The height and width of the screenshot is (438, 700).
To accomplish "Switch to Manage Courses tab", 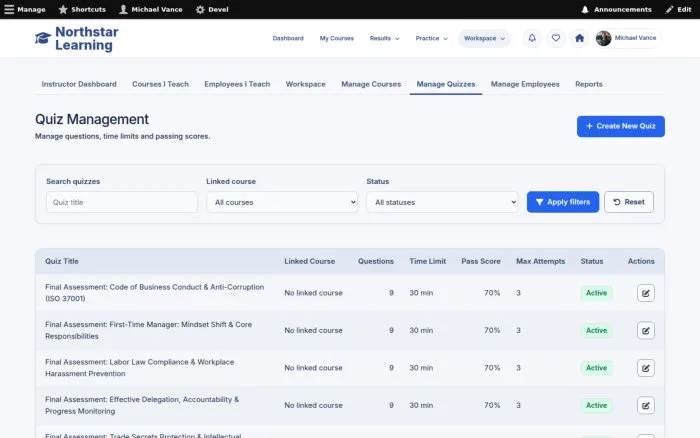I will click(371, 84).
